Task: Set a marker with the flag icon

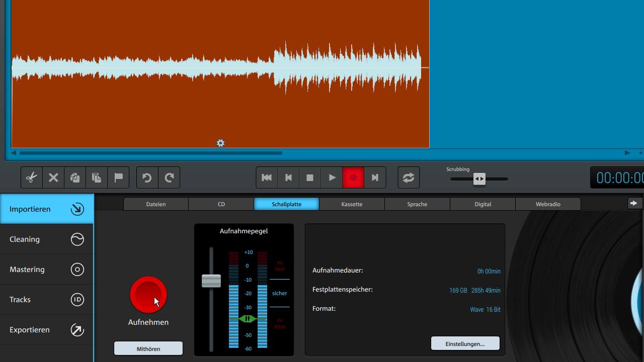Action: 118,177
